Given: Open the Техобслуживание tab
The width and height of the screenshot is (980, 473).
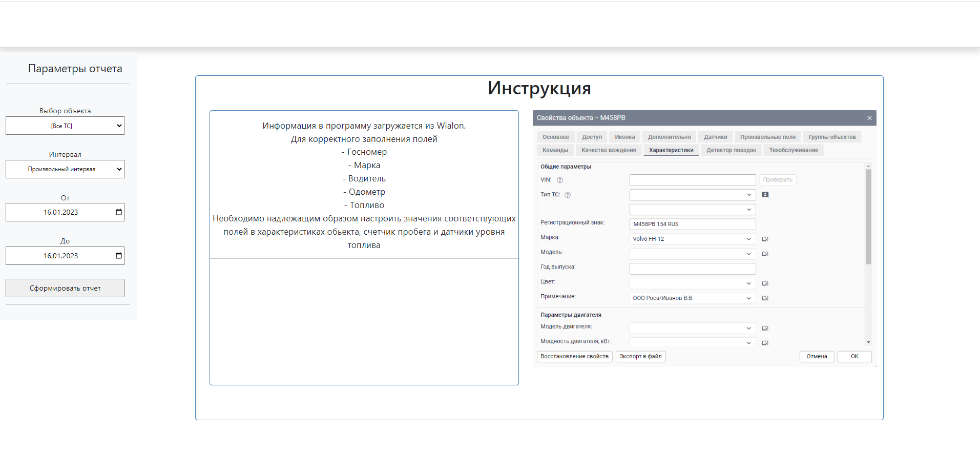Looking at the screenshot, I should [x=793, y=150].
